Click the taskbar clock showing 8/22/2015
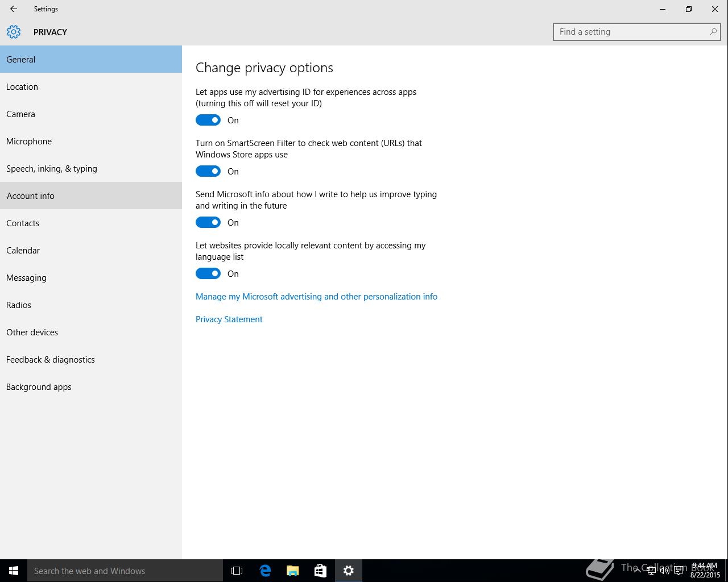The image size is (728, 582). (x=705, y=571)
